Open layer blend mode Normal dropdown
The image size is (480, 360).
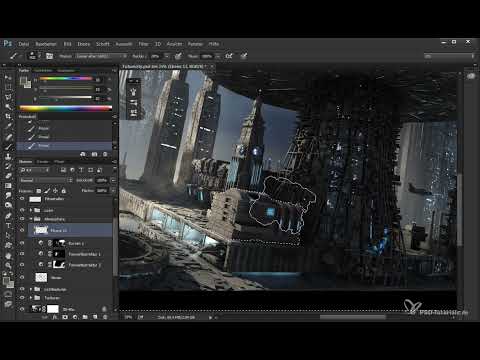click(x=46, y=180)
